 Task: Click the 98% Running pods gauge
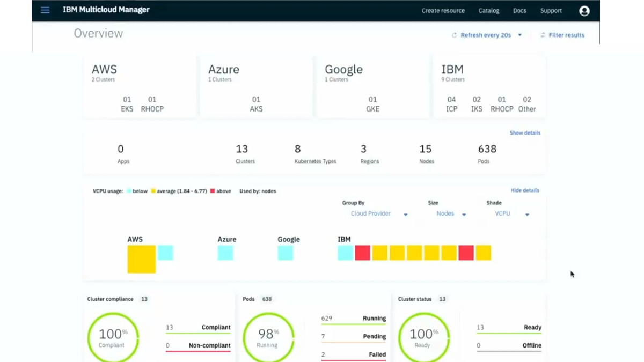[268, 337]
